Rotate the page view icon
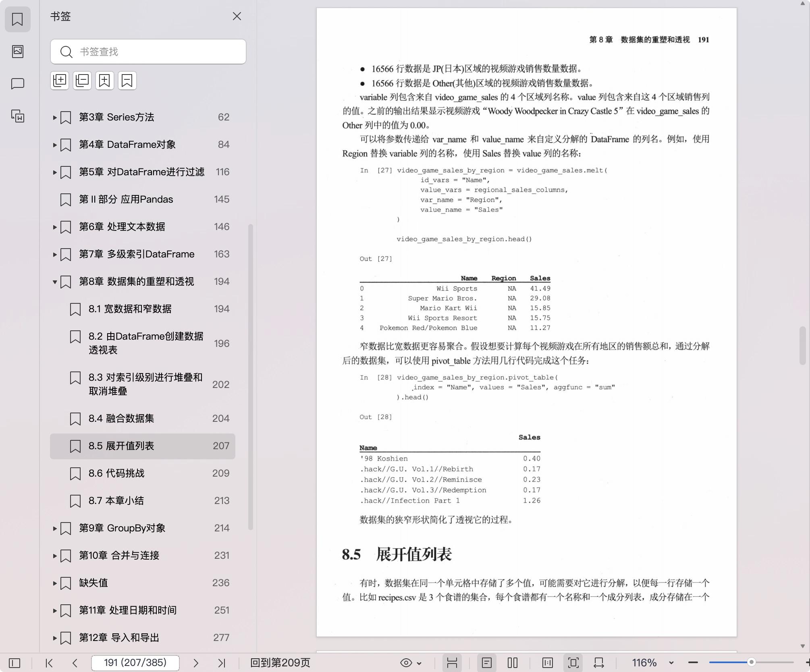 [599, 663]
